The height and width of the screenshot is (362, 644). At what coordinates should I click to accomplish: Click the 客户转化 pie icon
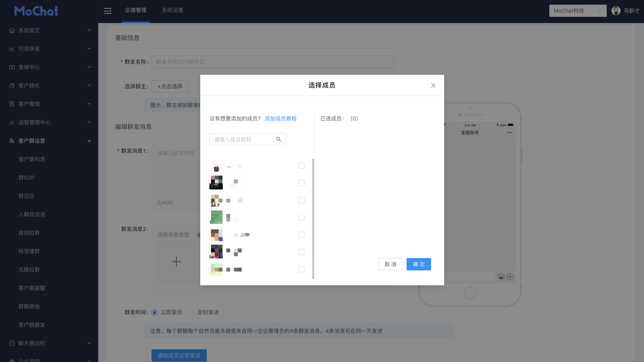[x=12, y=86]
